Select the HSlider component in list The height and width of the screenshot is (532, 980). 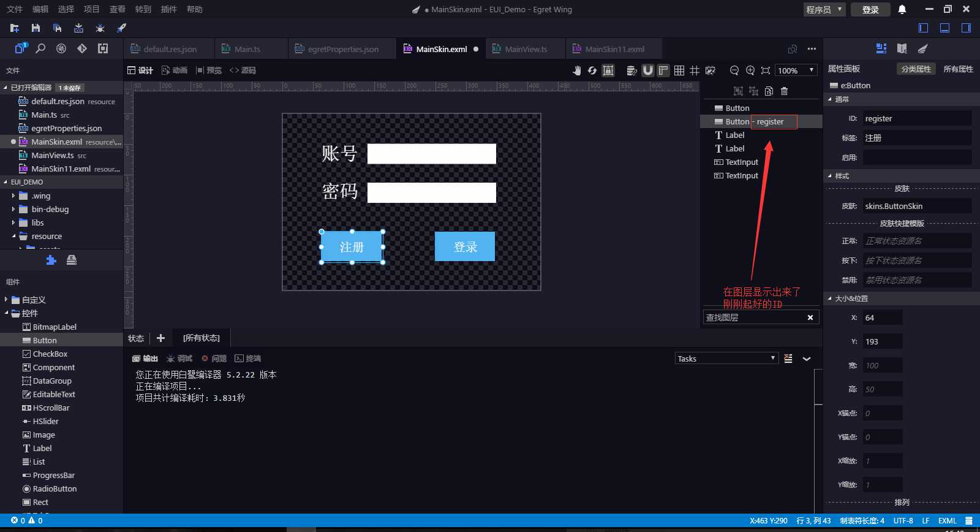[x=61, y=421]
